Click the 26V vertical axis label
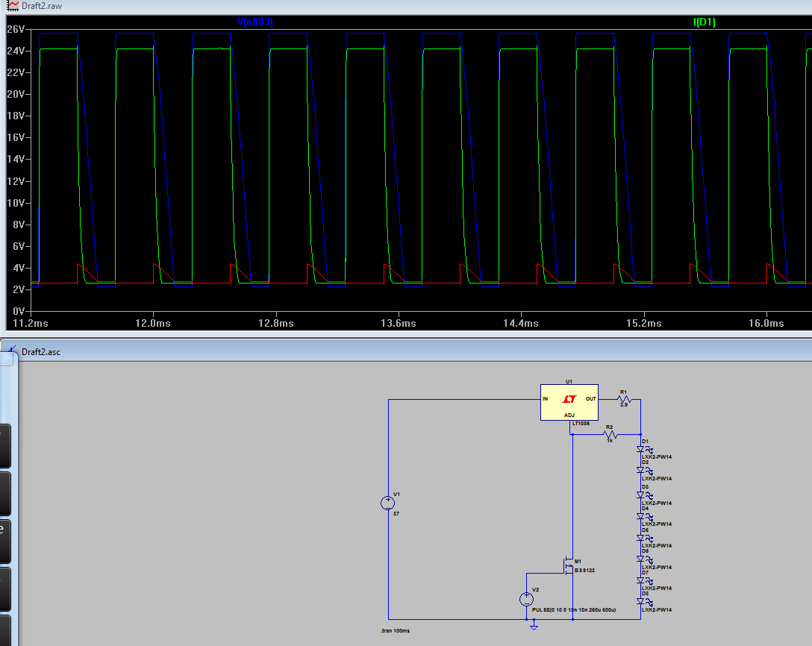 (x=16, y=29)
